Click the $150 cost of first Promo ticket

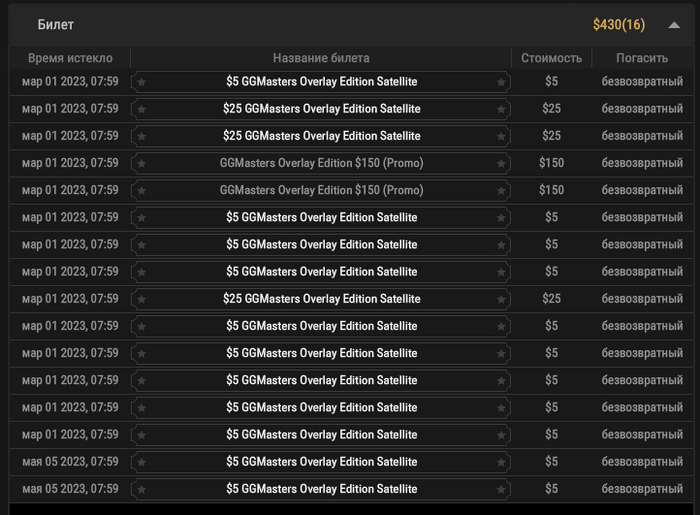point(551,163)
